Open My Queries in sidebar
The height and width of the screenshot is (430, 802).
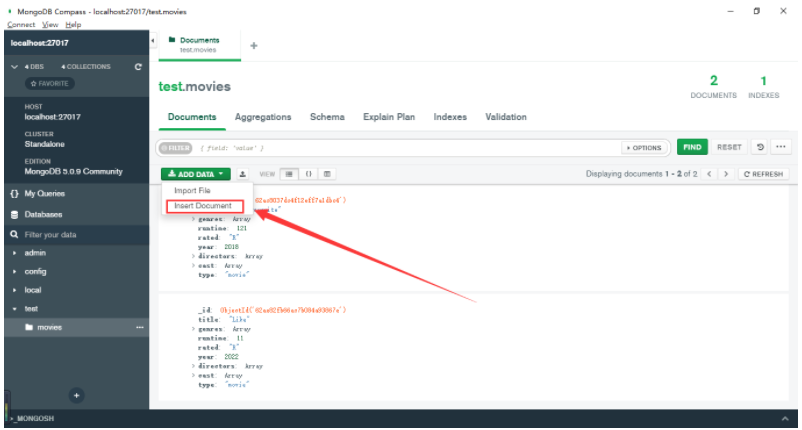(44, 193)
